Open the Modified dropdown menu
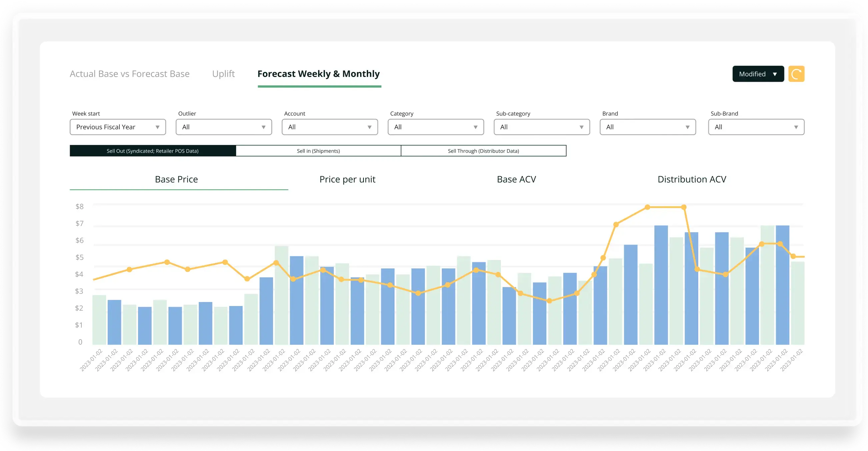This screenshot has width=868, height=451. 758,74
